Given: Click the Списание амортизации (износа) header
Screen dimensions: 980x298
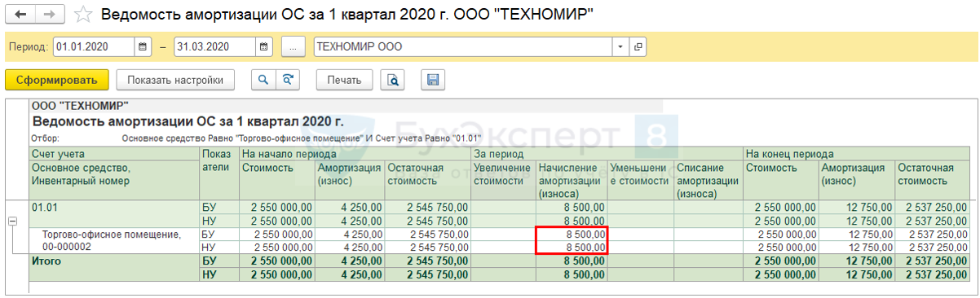Looking at the screenshot, I should click(709, 181).
